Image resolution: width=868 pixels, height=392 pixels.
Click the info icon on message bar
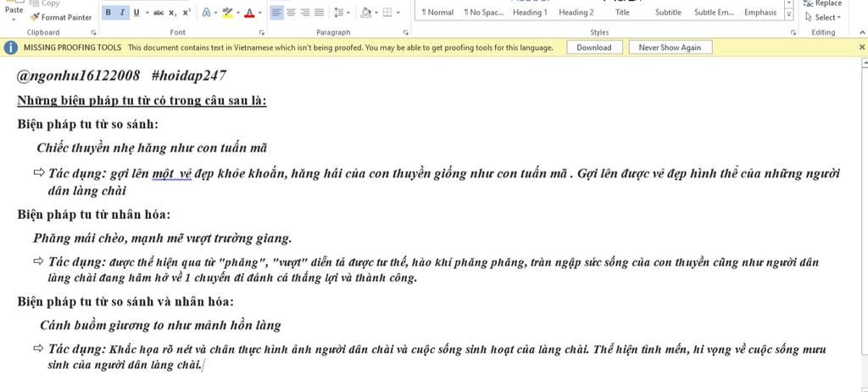point(10,48)
